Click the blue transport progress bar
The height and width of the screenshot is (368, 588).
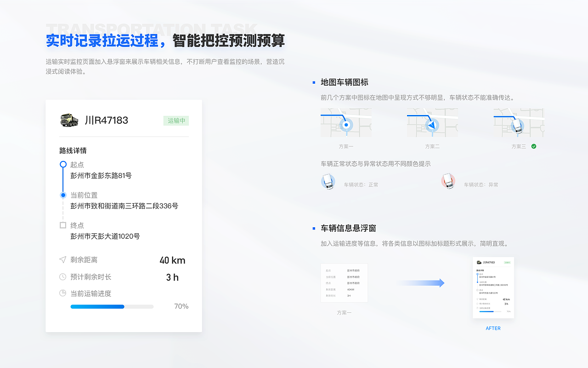[x=112, y=306]
